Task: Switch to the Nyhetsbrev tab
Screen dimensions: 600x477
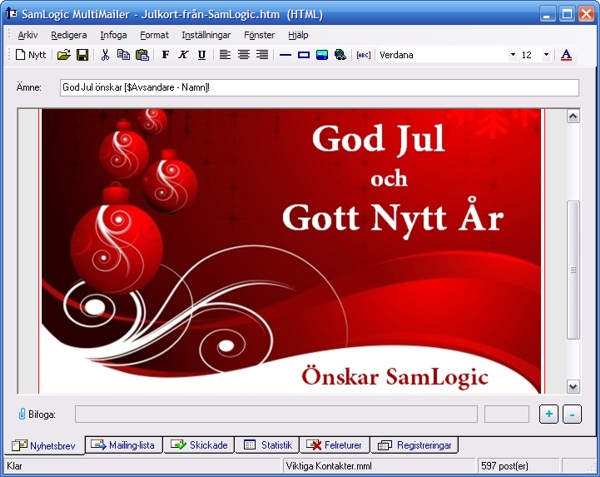Action: [x=44, y=446]
